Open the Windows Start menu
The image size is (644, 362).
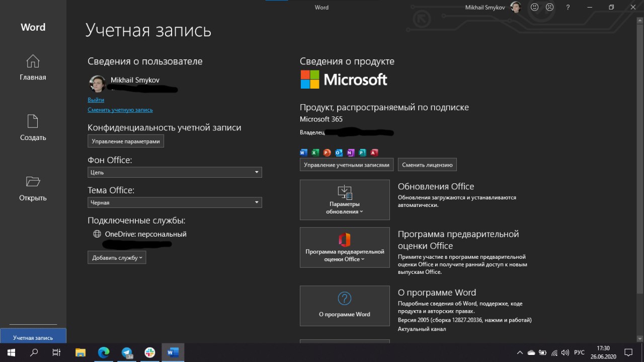coord(11,352)
